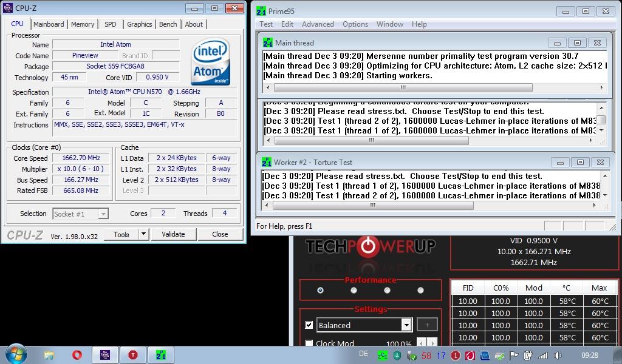Click the CPU-Z title bar app icon

(7, 8)
